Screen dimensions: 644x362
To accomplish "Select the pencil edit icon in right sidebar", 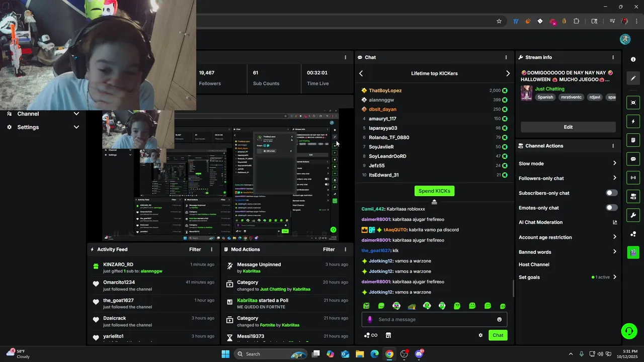I will pyautogui.click(x=633, y=78).
